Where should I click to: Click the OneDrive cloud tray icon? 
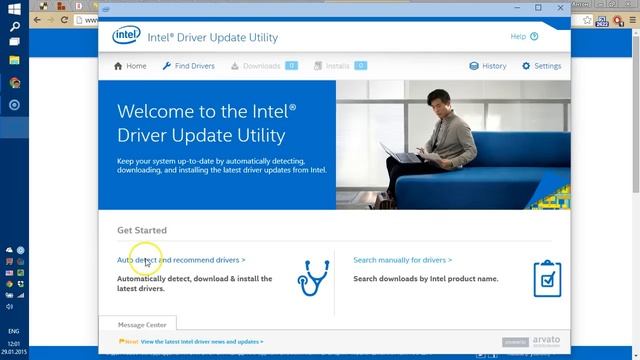(x=9, y=250)
